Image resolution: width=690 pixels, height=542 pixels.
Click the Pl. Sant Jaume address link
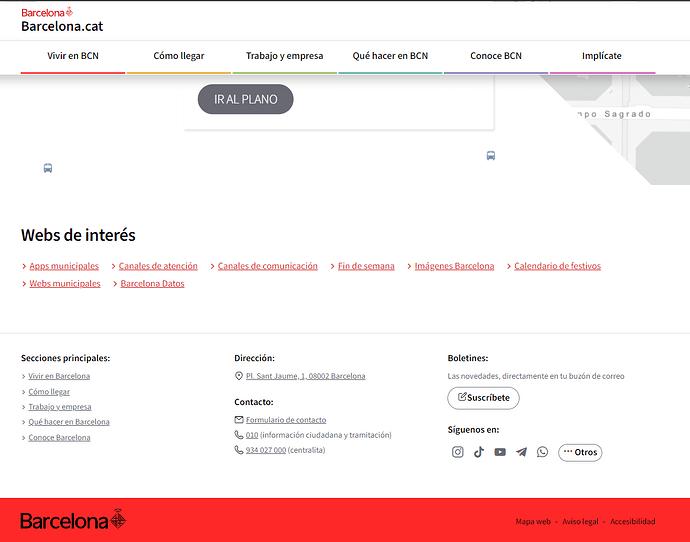[305, 376]
